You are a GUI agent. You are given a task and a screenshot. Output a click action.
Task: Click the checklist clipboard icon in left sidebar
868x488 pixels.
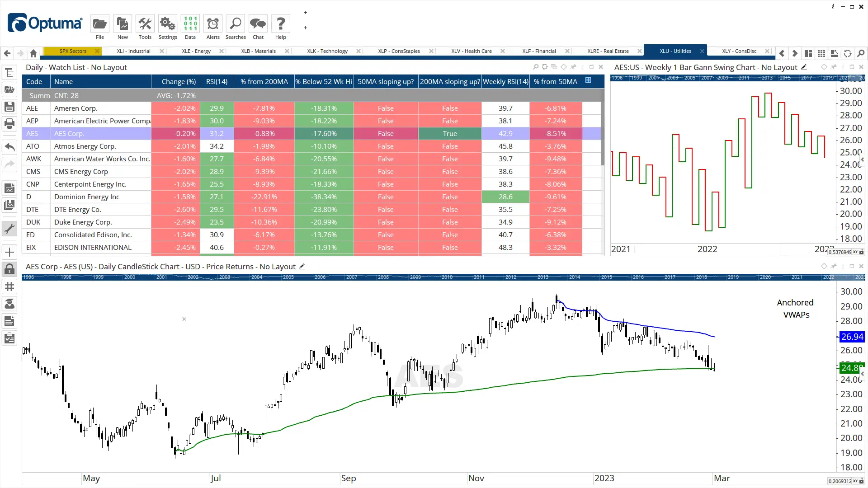(x=9, y=338)
